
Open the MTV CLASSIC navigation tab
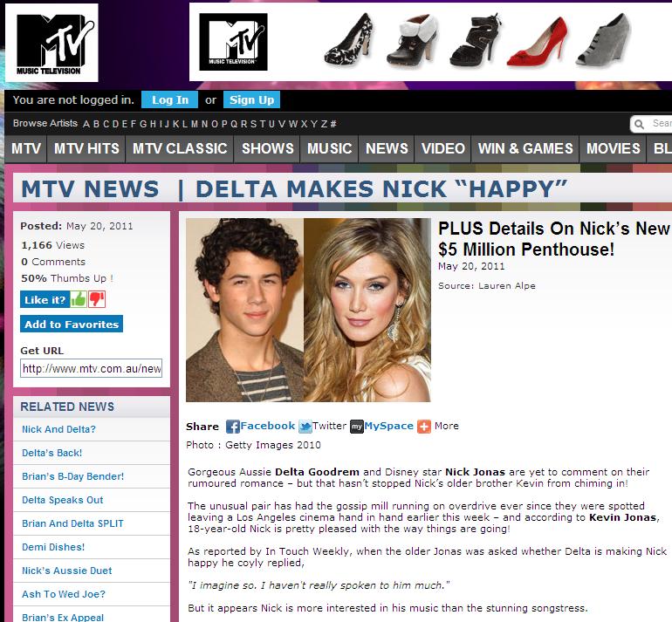point(180,148)
